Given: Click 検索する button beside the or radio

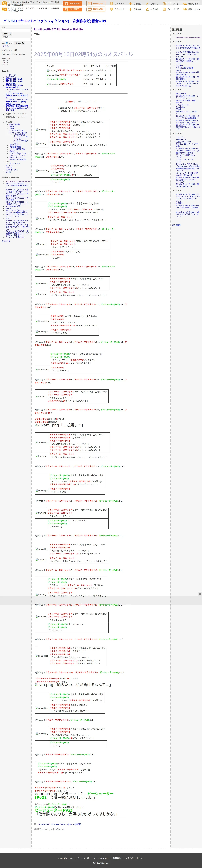Looking at the screenshot, I should (x=20, y=43).
